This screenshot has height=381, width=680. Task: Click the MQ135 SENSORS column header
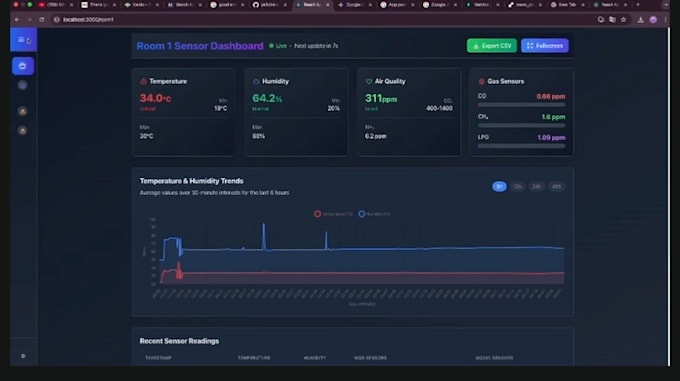point(494,358)
